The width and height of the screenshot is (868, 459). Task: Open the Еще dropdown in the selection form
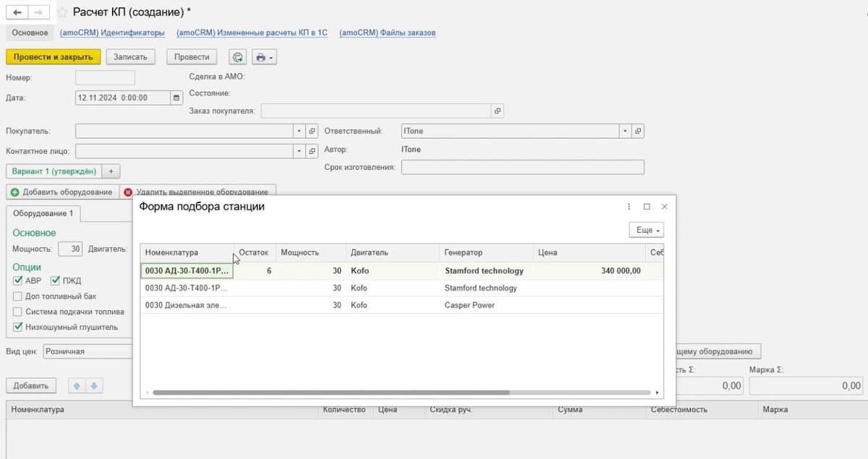pos(647,230)
